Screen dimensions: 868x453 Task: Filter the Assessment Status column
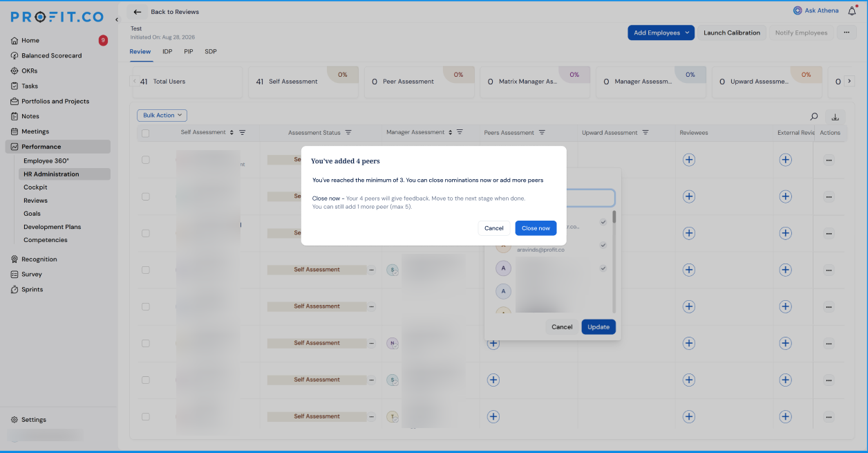(348, 132)
